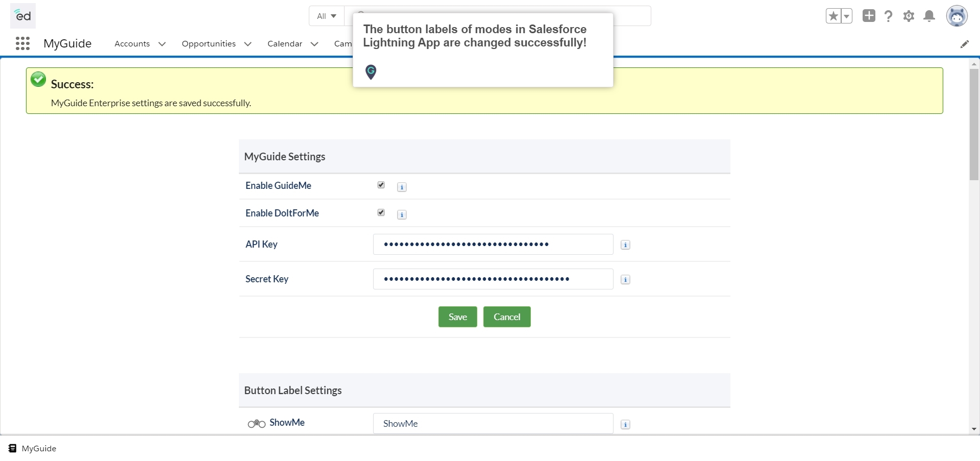Open the All search scope dropdown
This screenshot has height=461, width=980.
tap(327, 16)
